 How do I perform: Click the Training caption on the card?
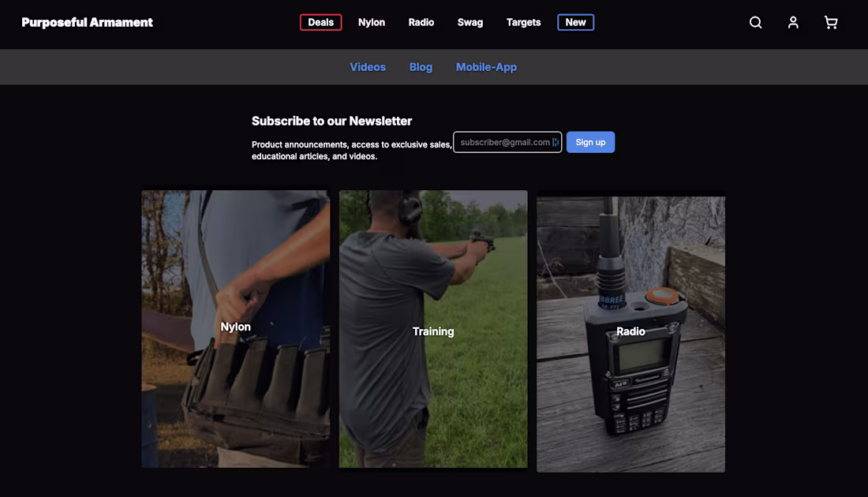(432, 331)
